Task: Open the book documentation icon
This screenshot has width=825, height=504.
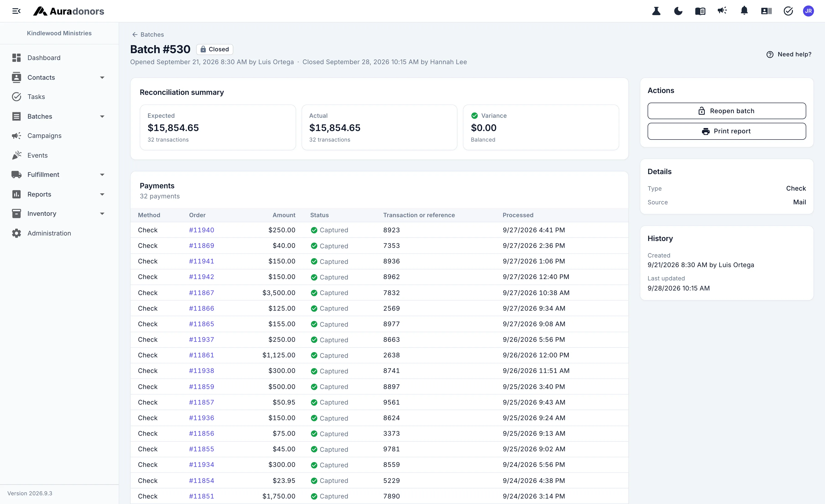Action: (x=700, y=11)
